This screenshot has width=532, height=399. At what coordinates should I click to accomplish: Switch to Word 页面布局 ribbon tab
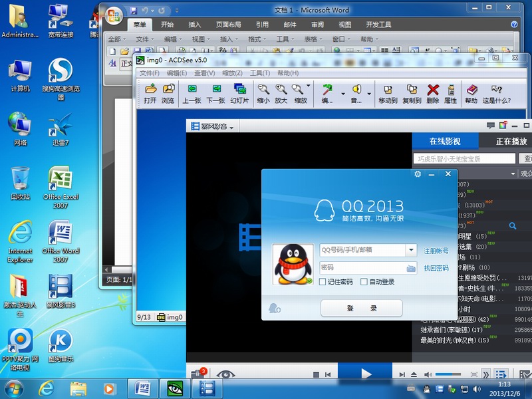[228, 25]
